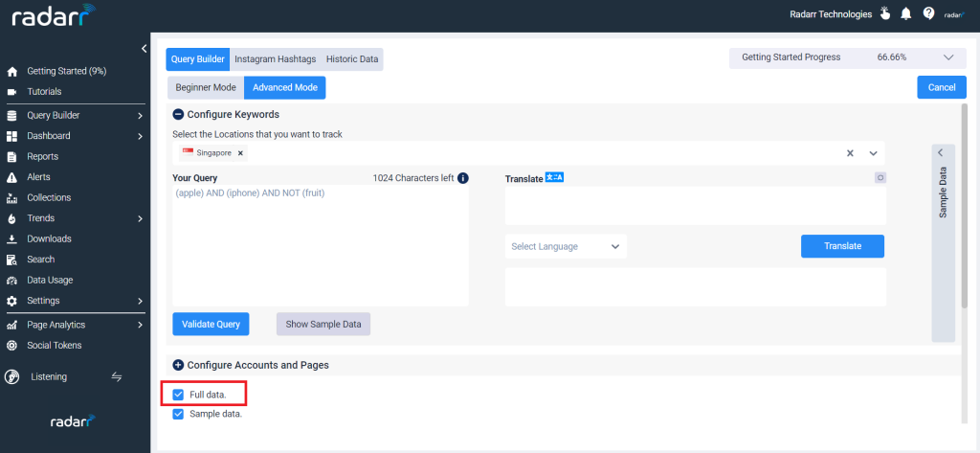Click the radarr account logo at top right
This screenshot has height=453, width=980.
[955, 14]
